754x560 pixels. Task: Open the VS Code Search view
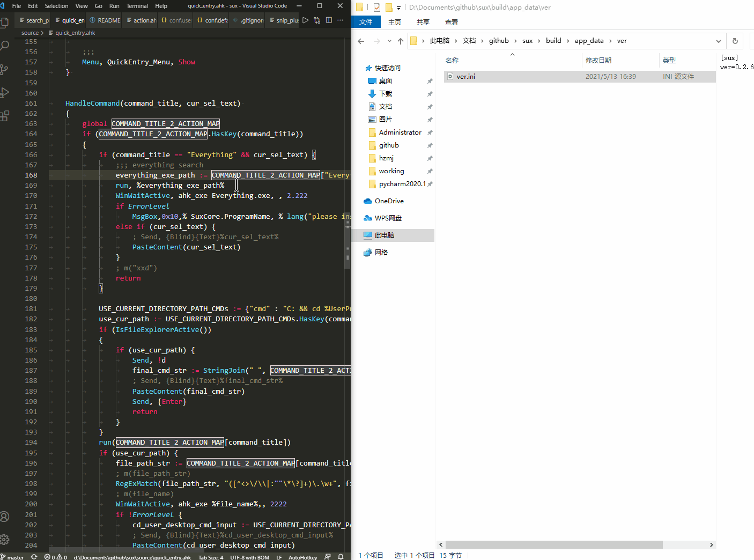5,46
